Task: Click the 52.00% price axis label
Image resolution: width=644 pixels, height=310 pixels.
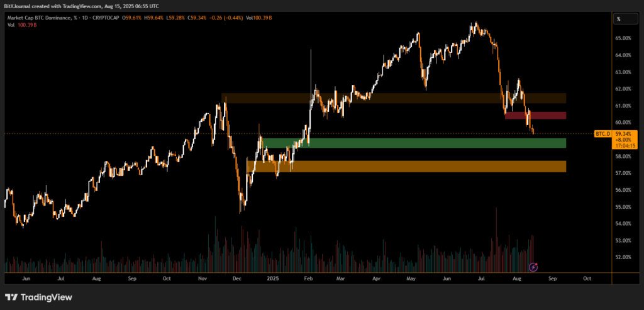Action: coord(624,257)
